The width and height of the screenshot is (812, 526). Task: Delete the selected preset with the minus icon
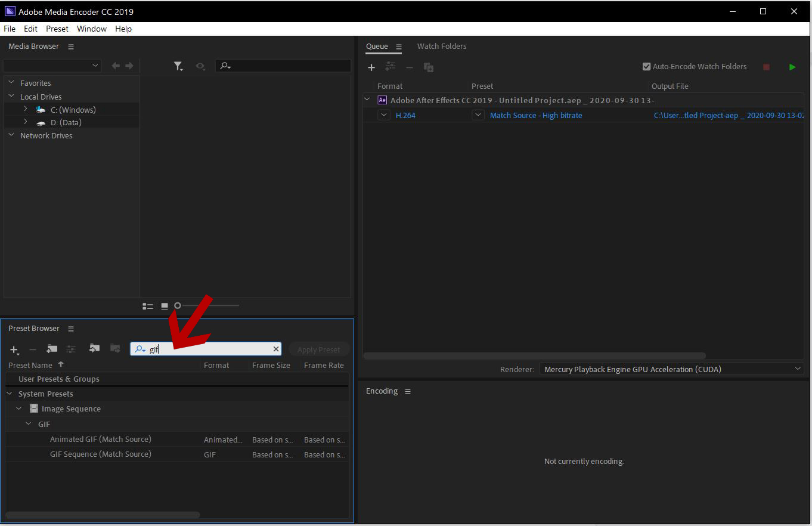[33, 349]
